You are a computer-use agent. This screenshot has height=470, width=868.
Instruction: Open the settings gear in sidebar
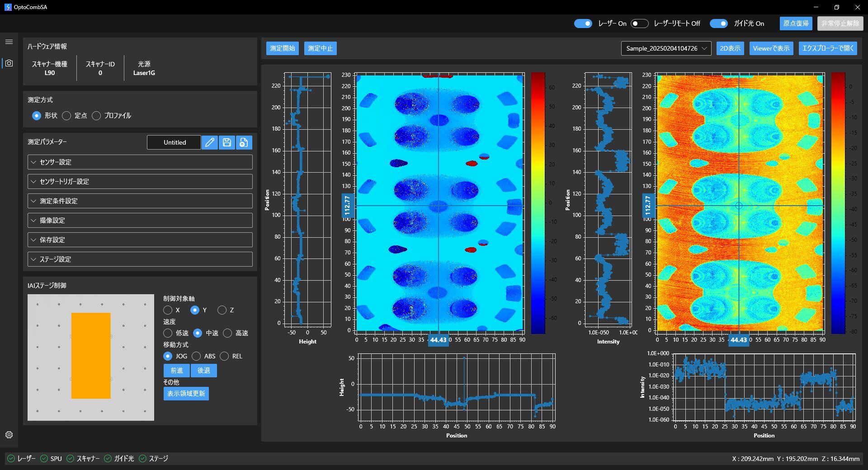tap(9, 435)
